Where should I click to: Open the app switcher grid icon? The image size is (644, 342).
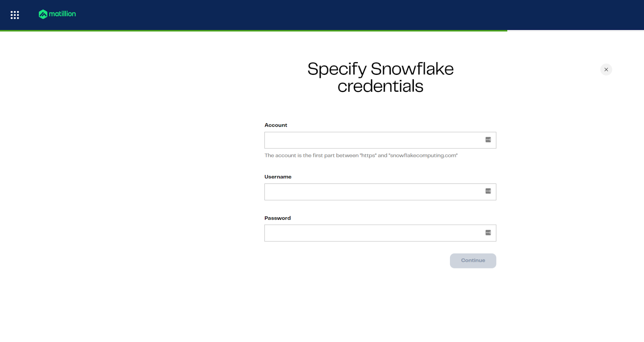pyautogui.click(x=15, y=15)
